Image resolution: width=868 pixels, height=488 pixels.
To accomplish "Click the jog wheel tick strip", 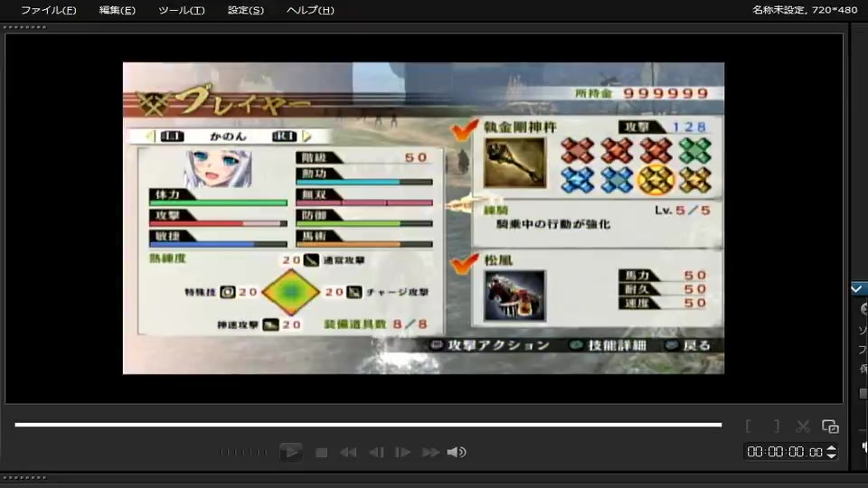I will [x=243, y=453].
